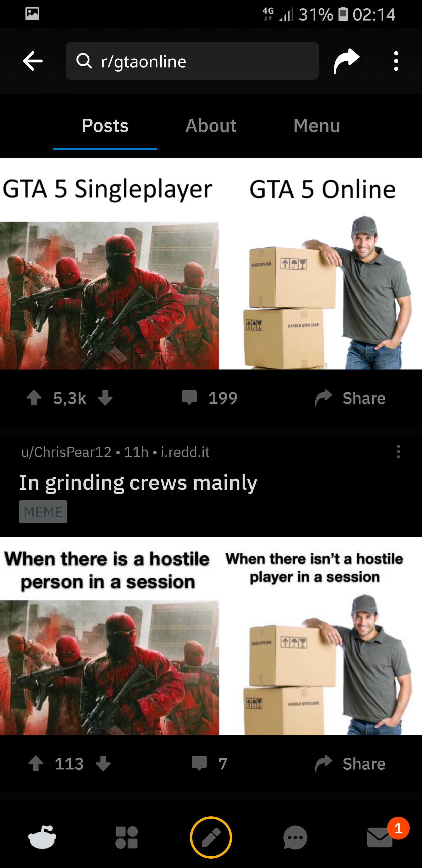422x868 pixels.
Task: Expand options for ChrisPear12's post
Action: click(399, 452)
